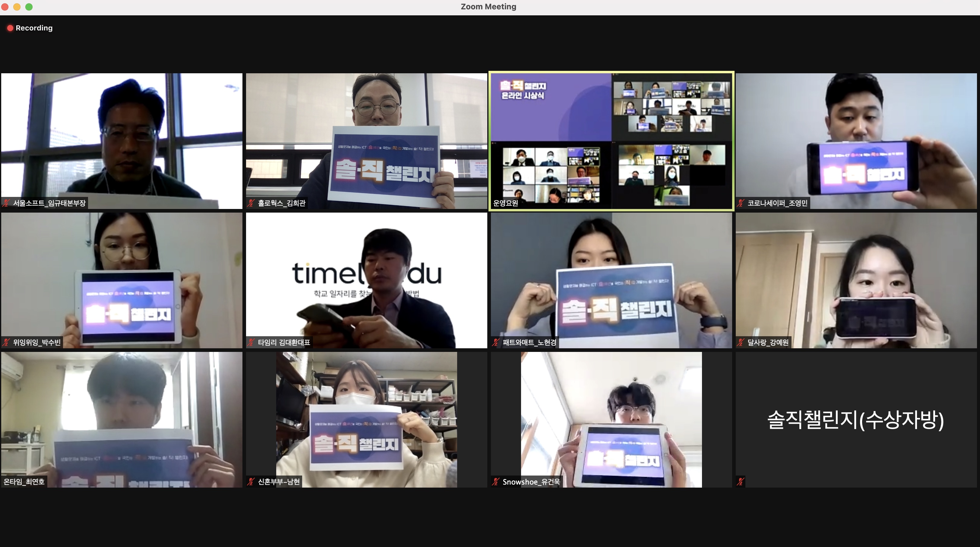Select 온타임_최연호 participant name label
This screenshot has width=980, height=547.
coord(24,482)
